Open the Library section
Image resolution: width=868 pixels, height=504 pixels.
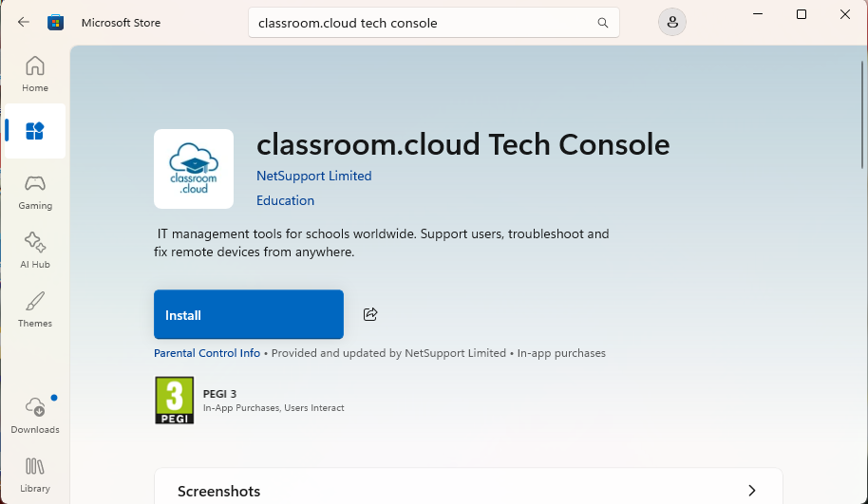pos(35,475)
